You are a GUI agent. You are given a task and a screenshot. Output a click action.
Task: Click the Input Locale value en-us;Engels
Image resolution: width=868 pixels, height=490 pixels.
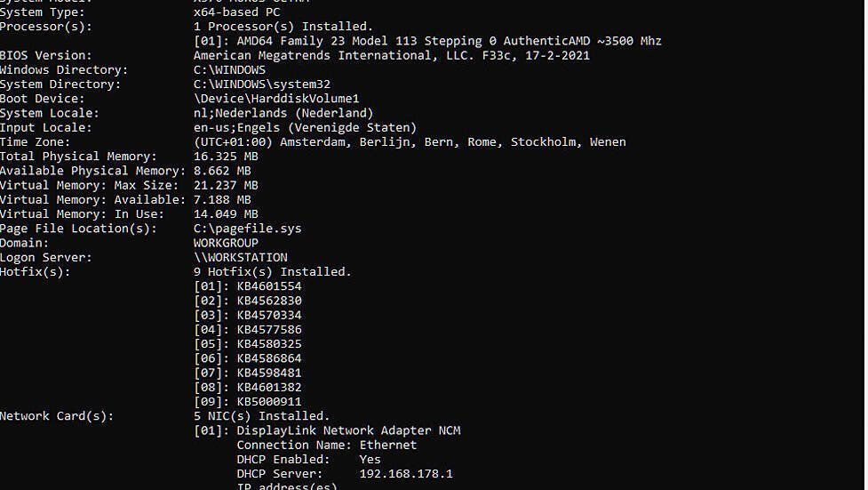pos(304,127)
